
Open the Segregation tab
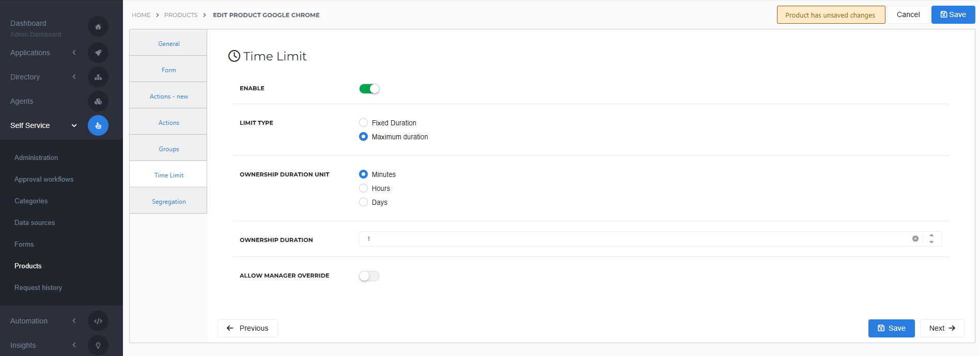tap(168, 202)
